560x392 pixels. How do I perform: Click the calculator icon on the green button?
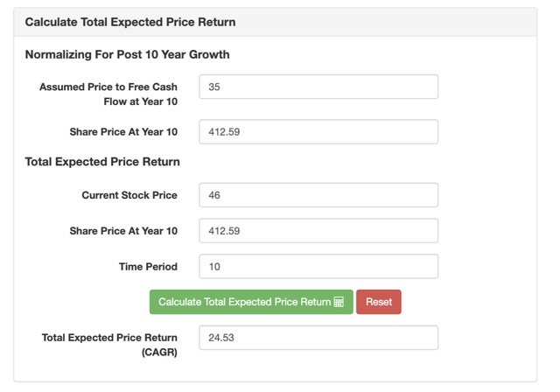point(339,302)
